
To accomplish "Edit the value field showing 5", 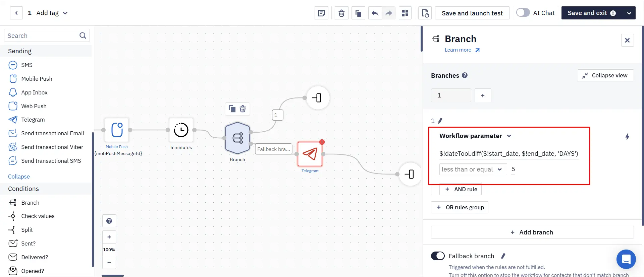I will (513, 169).
